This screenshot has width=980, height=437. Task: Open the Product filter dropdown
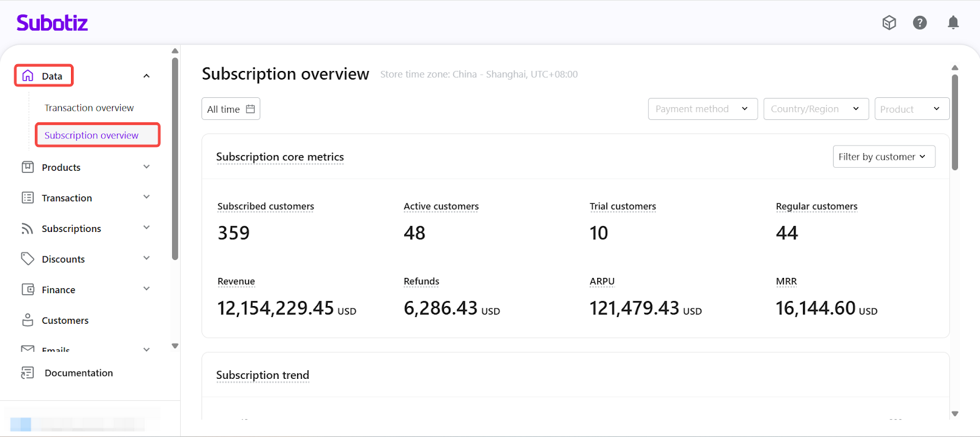click(x=911, y=109)
